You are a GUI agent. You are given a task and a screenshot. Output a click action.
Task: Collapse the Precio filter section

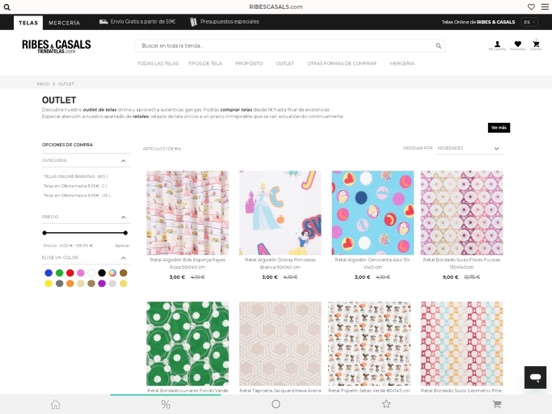pos(123,217)
